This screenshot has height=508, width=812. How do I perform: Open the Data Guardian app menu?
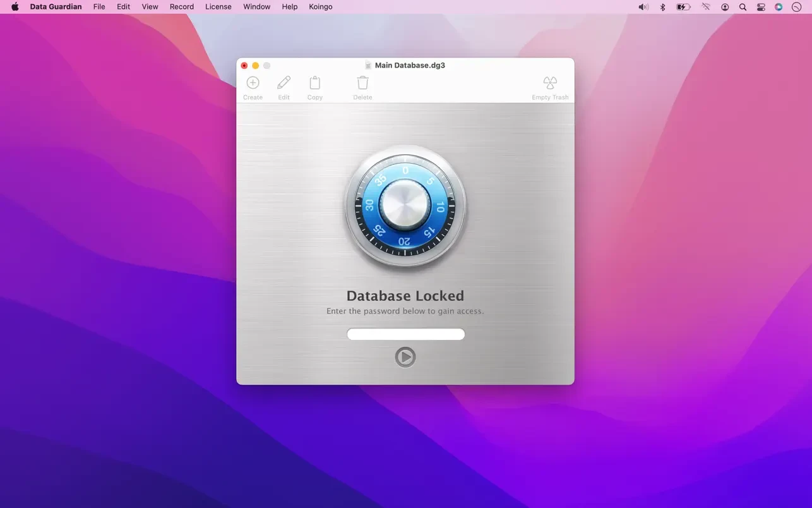(56, 7)
